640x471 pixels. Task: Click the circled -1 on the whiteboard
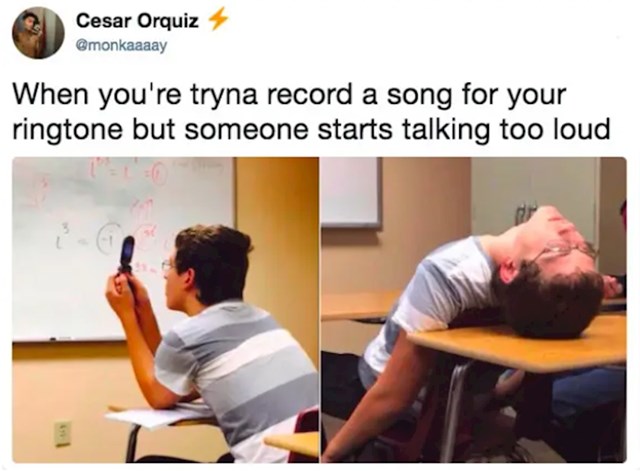(108, 238)
